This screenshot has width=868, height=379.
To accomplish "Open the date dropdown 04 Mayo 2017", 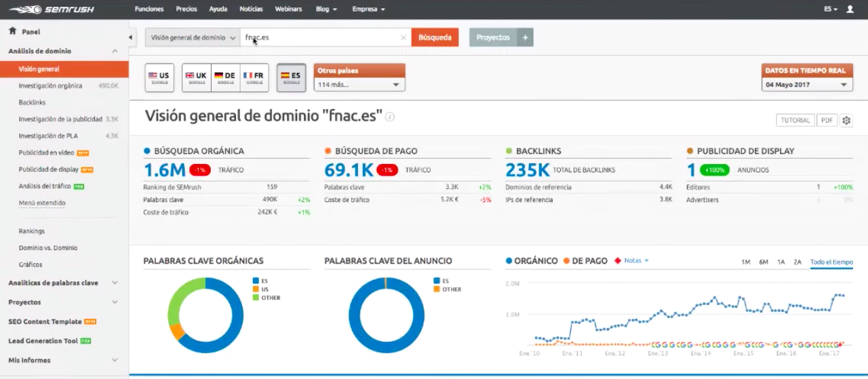I will [x=806, y=85].
